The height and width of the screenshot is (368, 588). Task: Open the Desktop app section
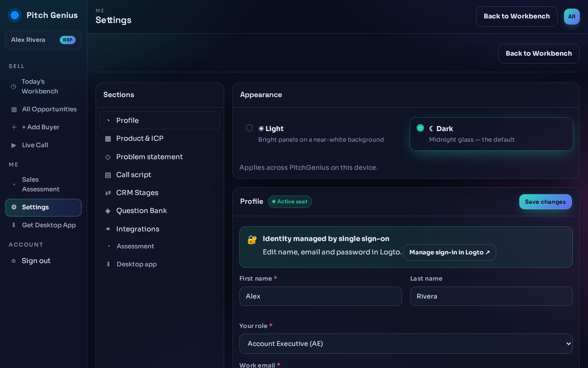pyautogui.click(x=160, y=264)
